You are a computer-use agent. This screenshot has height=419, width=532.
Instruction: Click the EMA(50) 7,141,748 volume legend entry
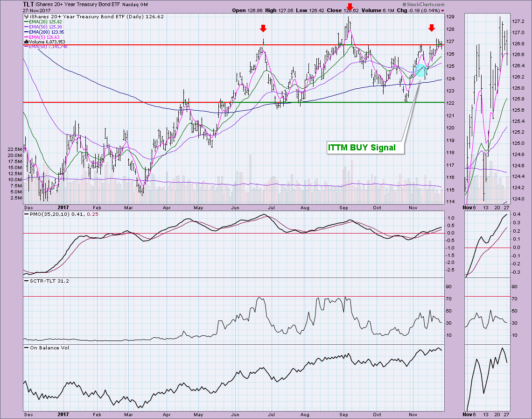[46, 47]
